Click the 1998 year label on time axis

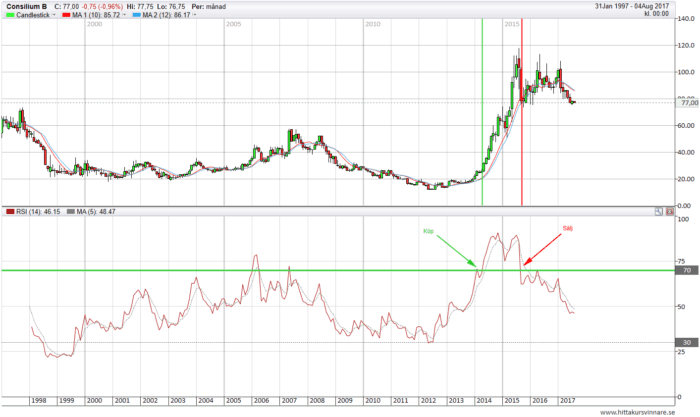pos(38,400)
